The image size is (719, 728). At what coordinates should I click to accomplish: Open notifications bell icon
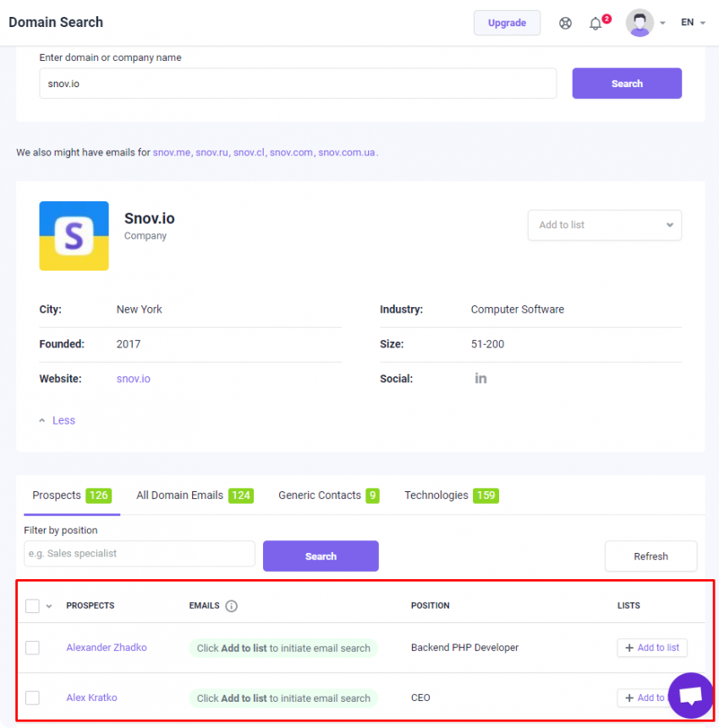(596, 23)
